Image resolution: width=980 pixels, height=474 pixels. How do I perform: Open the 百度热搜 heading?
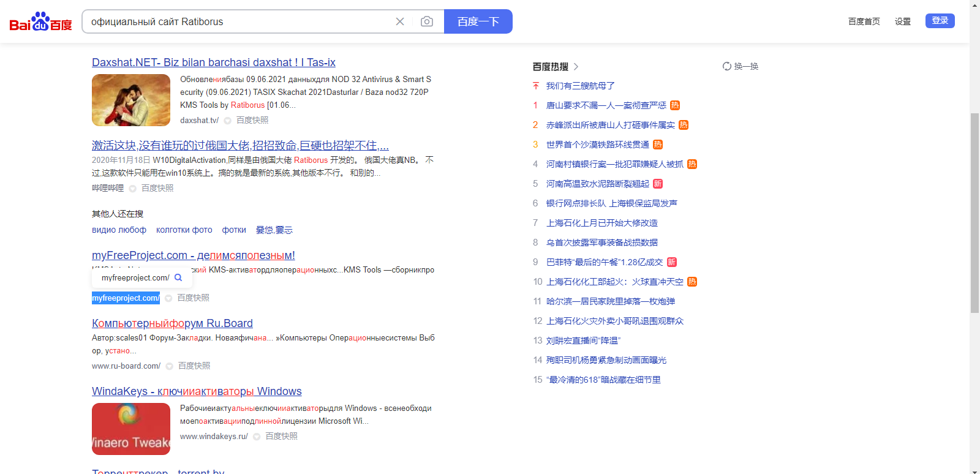tap(550, 67)
